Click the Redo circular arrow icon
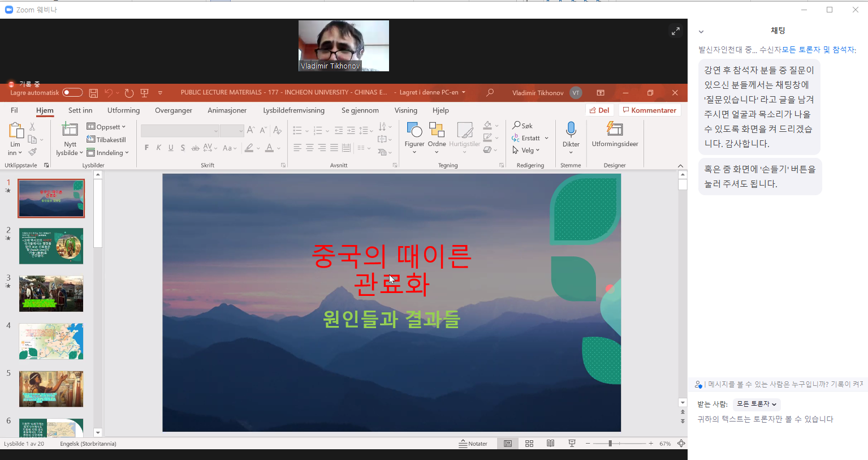 tap(129, 93)
